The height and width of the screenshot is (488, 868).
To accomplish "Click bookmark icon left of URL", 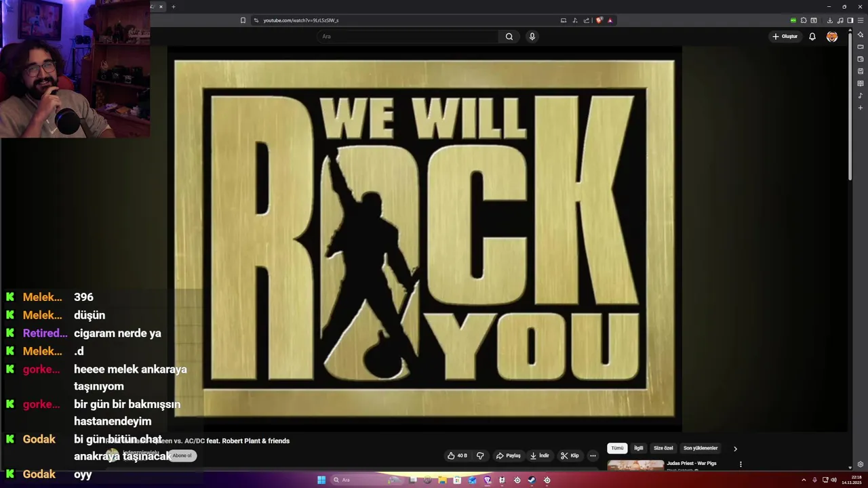I will [243, 20].
